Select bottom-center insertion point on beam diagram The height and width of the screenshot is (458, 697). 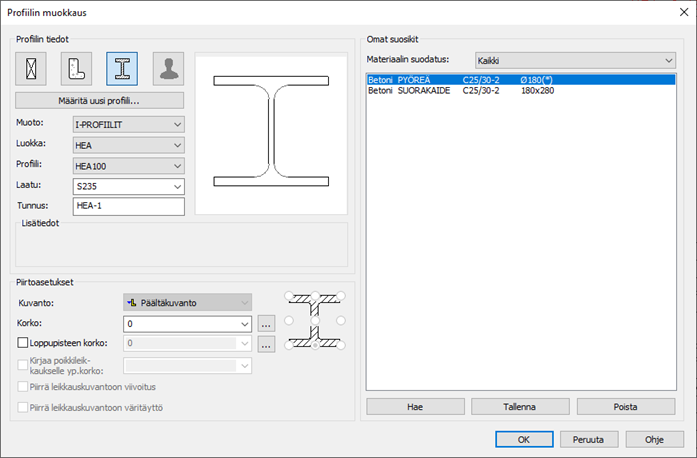pos(315,345)
